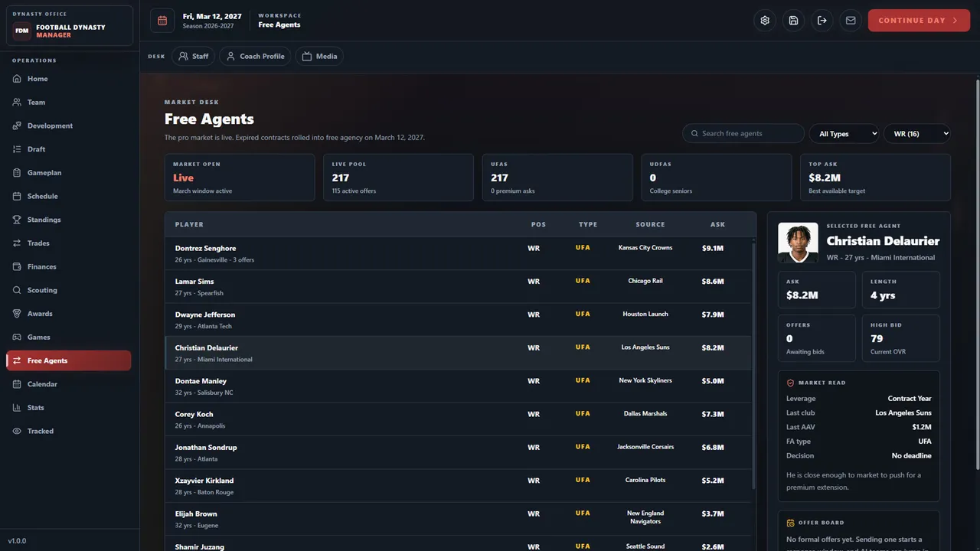Click the Calendar sidebar icon
Image resolution: width=980 pixels, height=551 pixels.
(x=17, y=384)
